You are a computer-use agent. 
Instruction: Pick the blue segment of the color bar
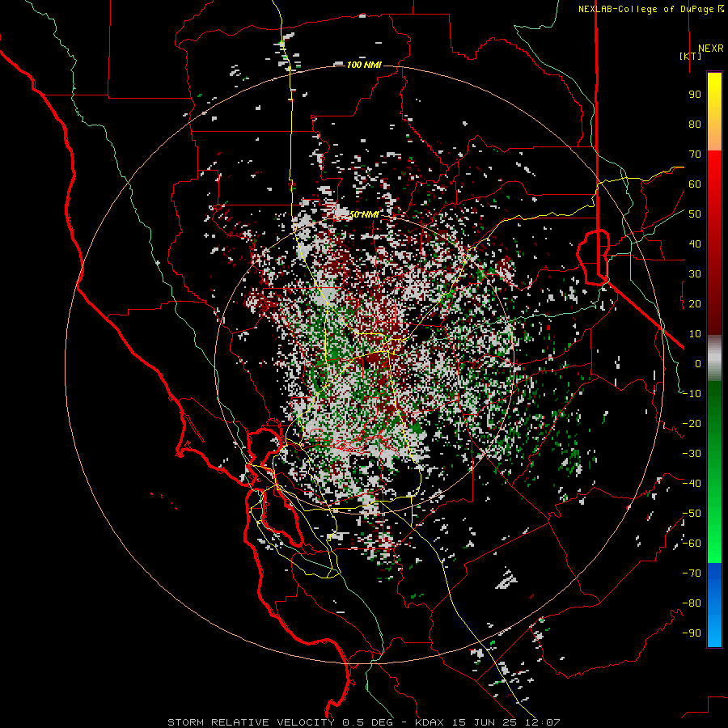point(714,605)
